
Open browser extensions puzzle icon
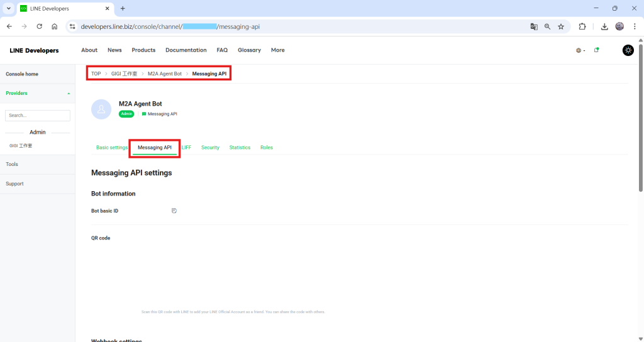pyautogui.click(x=582, y=26)
